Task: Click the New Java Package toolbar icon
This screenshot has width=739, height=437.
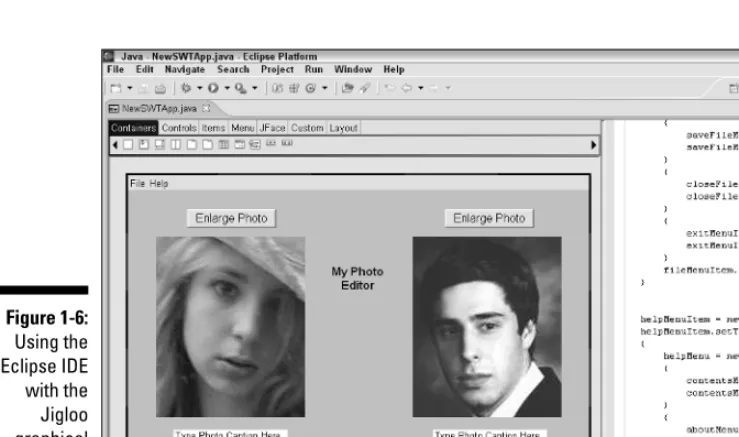Action: pos(294,88)
